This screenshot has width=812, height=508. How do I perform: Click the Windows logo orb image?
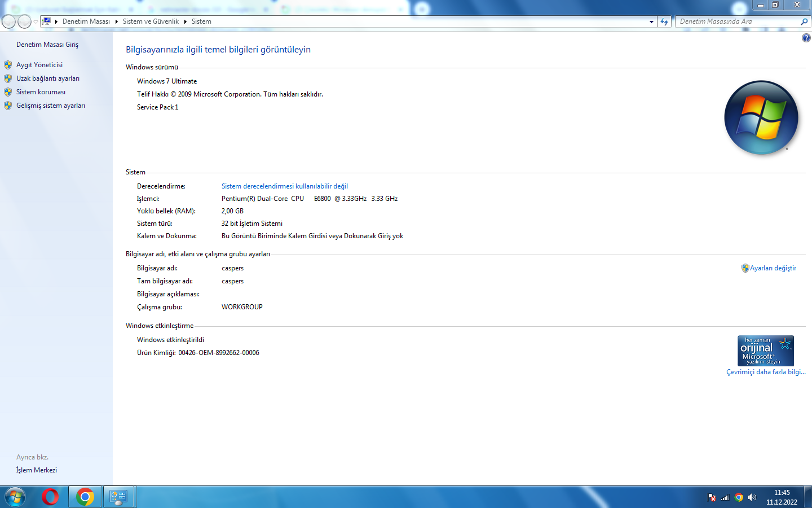(x=761, y=117)
